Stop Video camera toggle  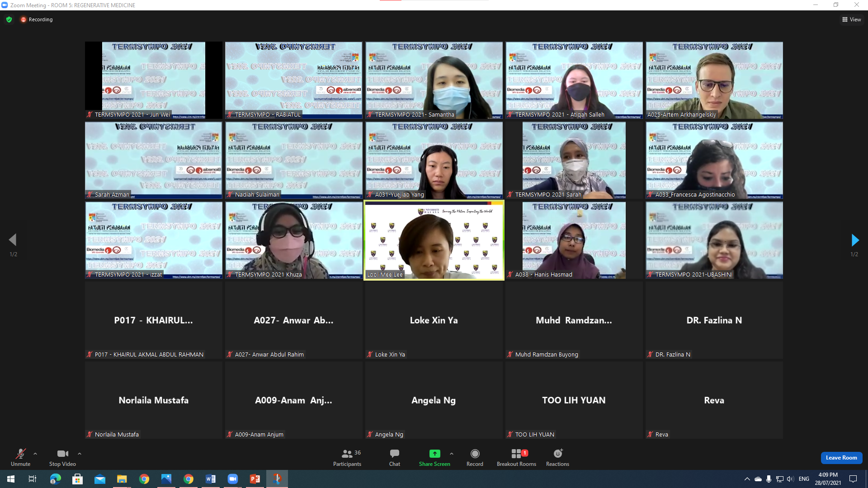(x=62, y=457)
